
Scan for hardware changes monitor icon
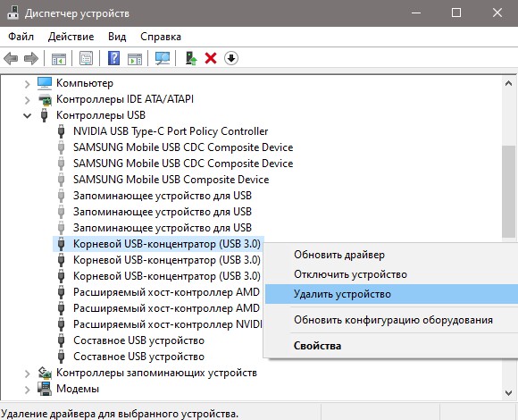pos(163,58)
